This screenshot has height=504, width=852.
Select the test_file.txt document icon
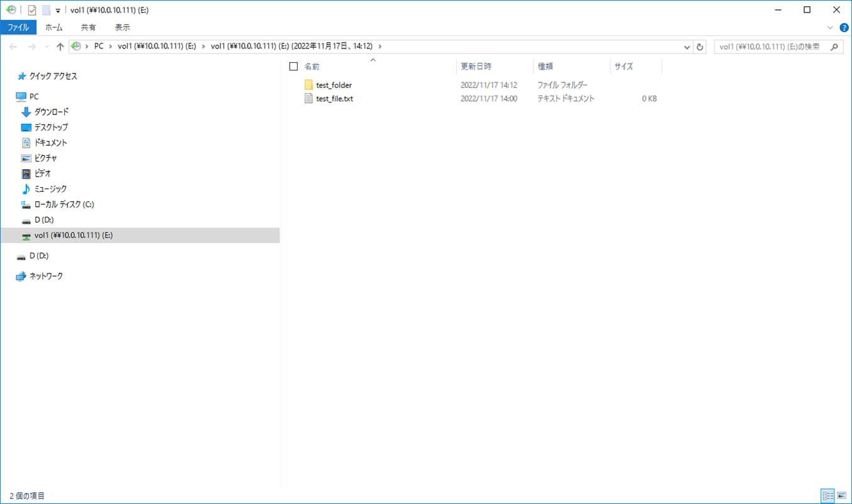309,99
